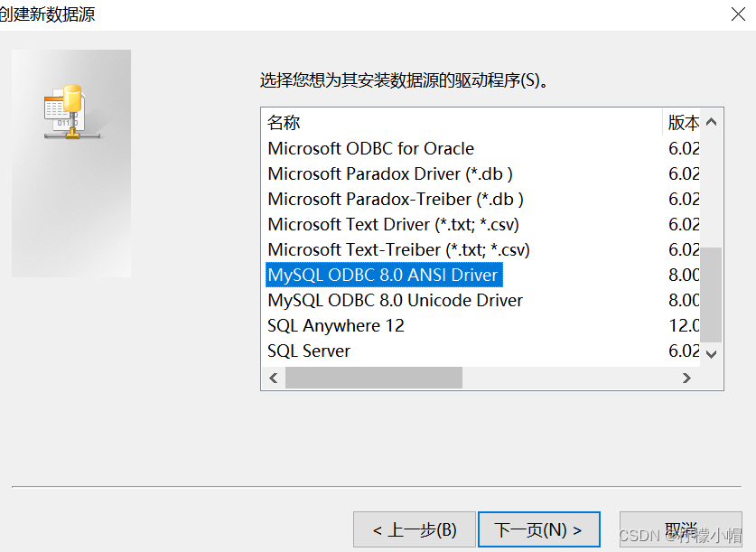Click the data source wizard icon
Image resolution: width=756 pixels, height=552 pixels.
click(x=71, y=112)
